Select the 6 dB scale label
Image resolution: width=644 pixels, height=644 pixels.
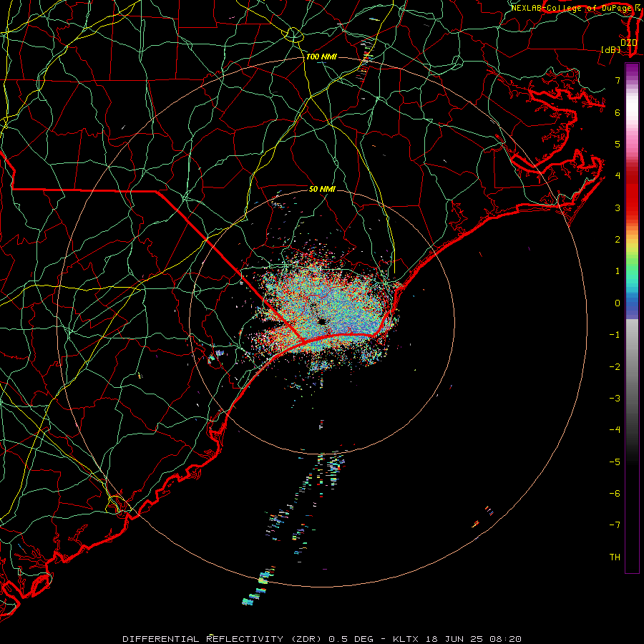pyautogui.click(x=618, y=112)
